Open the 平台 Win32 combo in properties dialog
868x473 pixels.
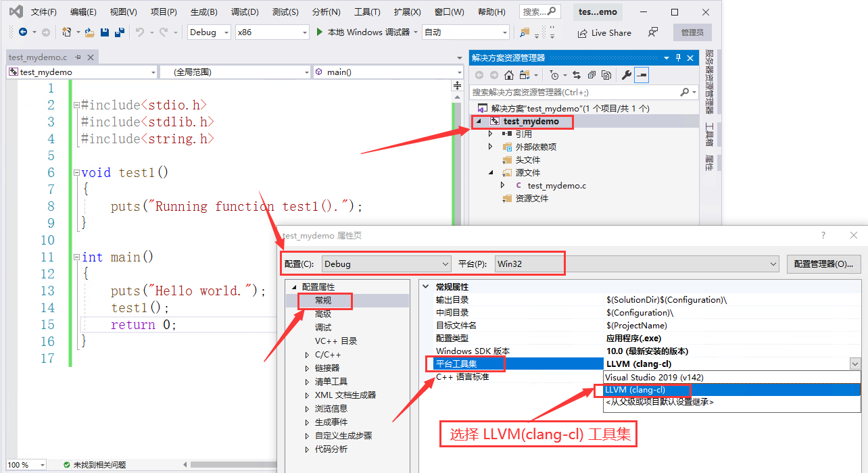(636, 264)
